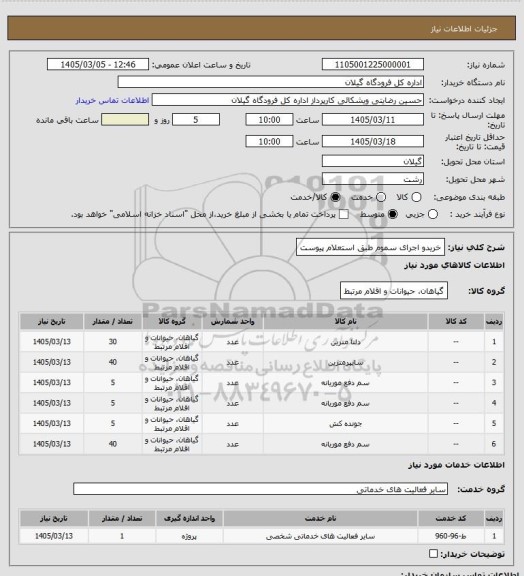
Task: Click the جزئیات اطلاعات نیاز header title
Action: pyautogui.click(x=464, y=29)
